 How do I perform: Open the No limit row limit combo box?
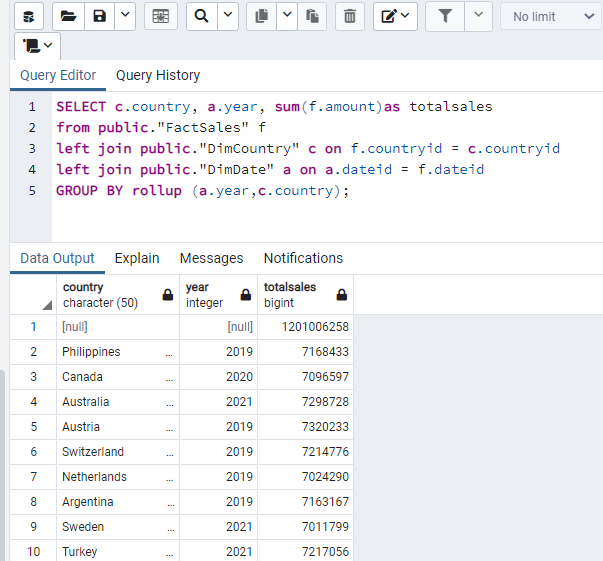[553, 16]
